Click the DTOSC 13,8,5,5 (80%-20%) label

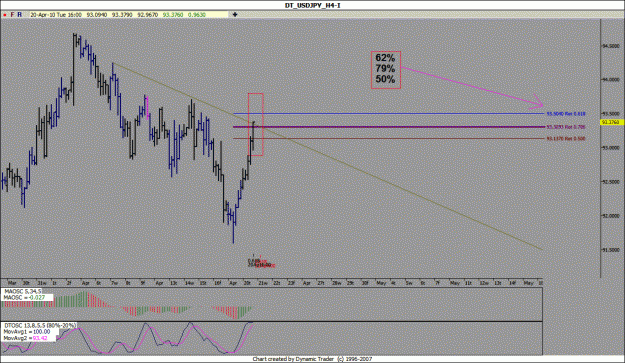coord(39,326)
